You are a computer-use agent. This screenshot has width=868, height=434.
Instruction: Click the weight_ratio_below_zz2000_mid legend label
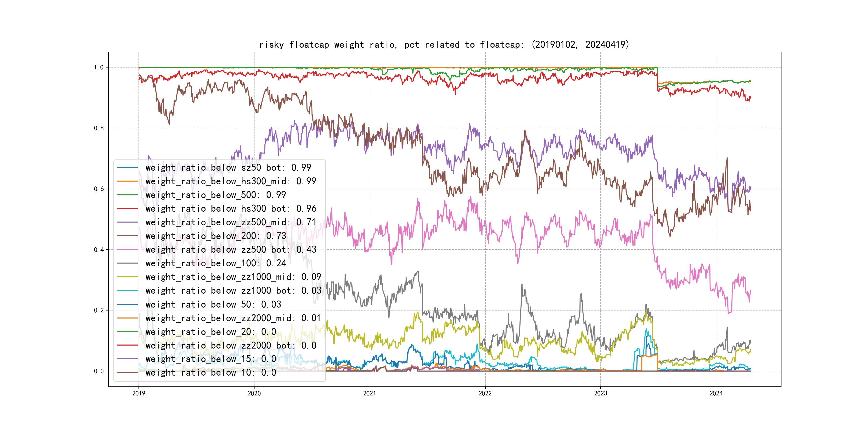click(x=233, y=318)
